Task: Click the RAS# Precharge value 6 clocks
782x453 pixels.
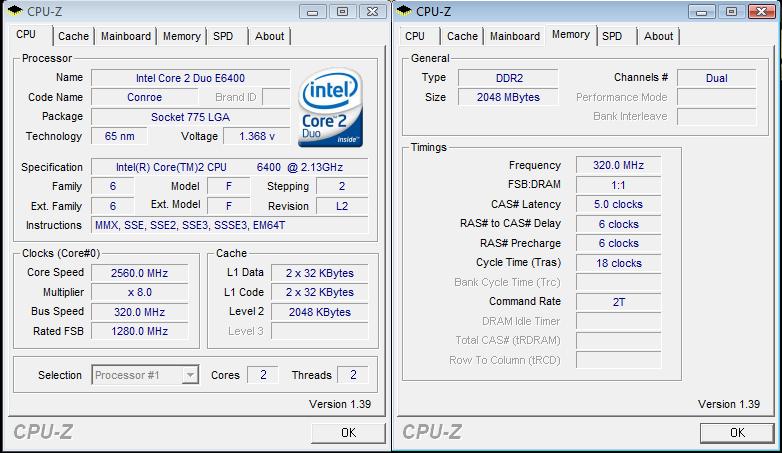Action: [x=618, y=243]
